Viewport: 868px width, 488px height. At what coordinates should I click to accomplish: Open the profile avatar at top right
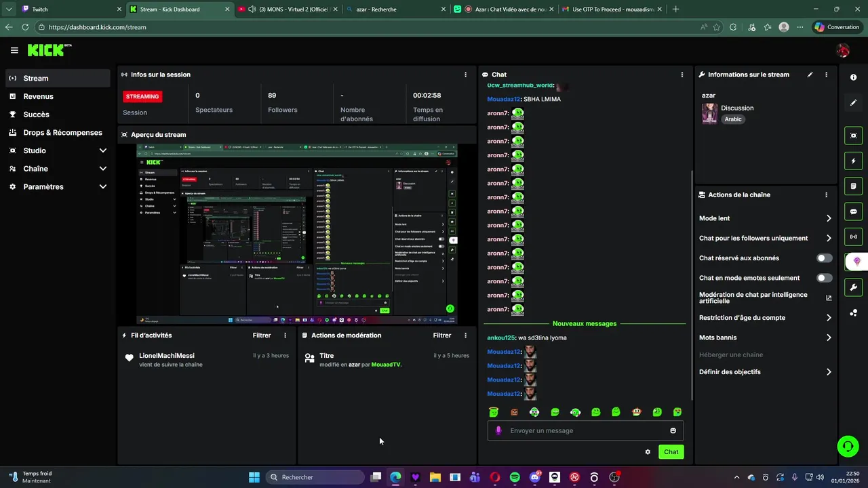pyautogui.click(x=843, y=50)
